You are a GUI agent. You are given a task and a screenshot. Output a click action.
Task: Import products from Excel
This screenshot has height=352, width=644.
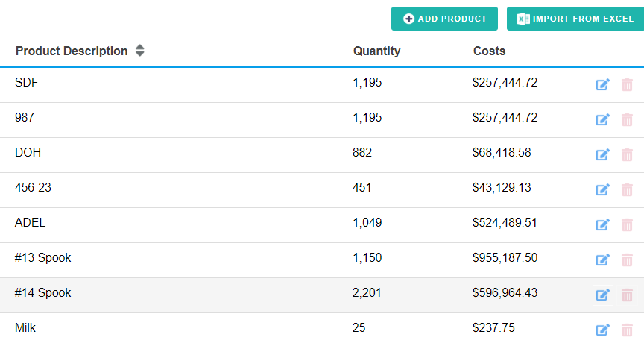(x=575, y=19)
